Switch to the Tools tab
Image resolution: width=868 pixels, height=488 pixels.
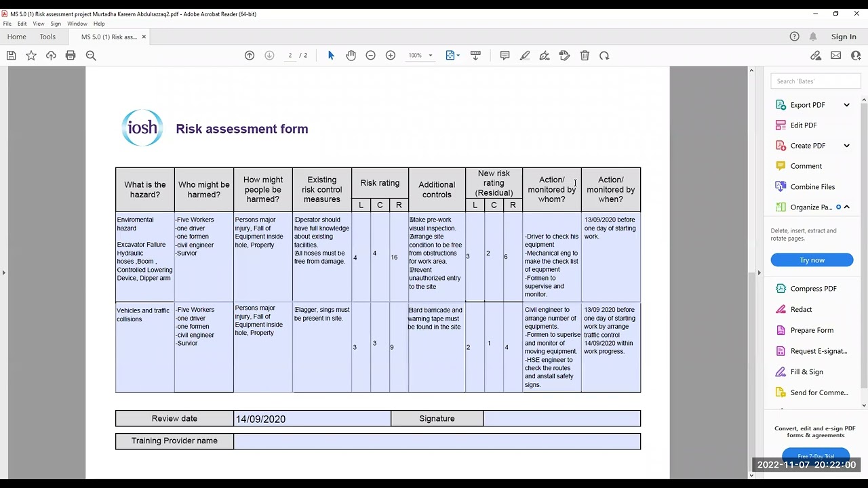point(47,37)
